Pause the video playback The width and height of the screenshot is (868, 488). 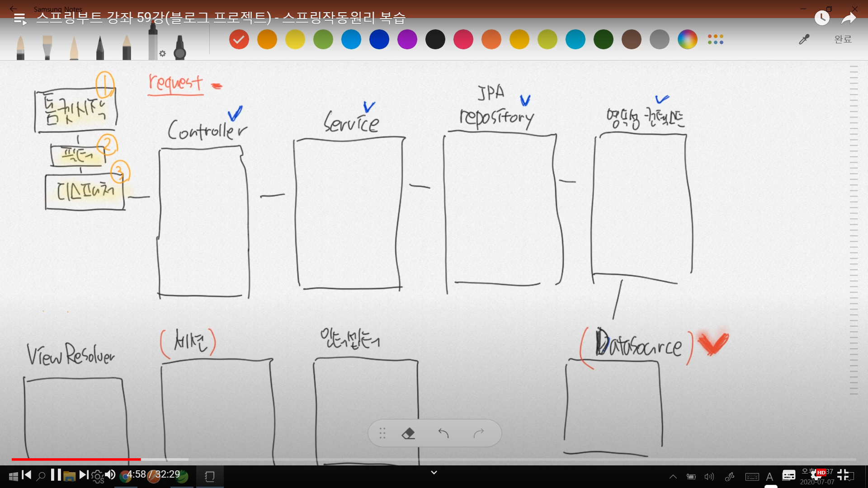pyautogui.click(x=56, y=474)
